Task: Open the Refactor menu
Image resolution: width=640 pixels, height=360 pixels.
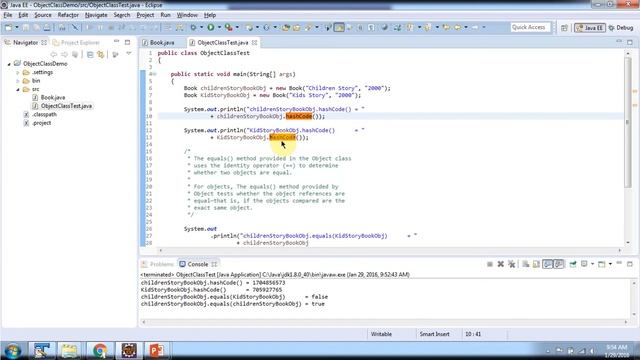Action: pos(68,15)
